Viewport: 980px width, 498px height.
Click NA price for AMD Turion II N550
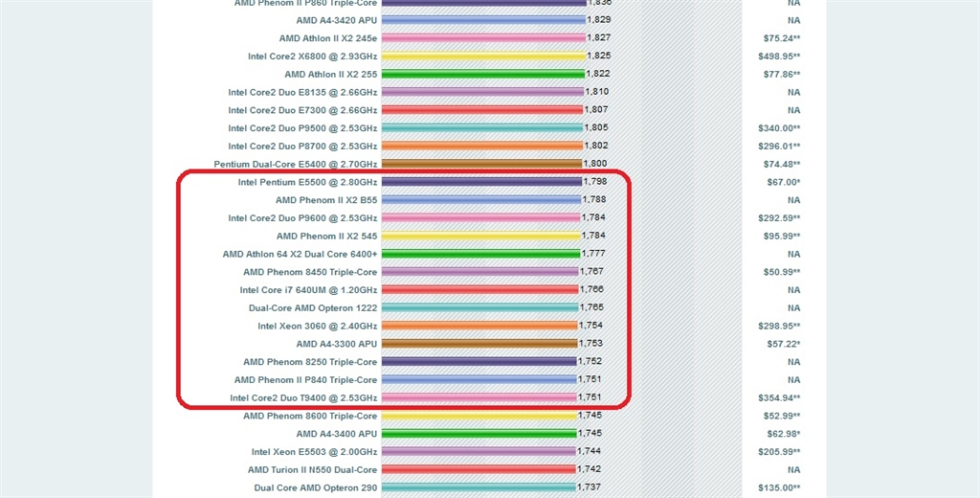click(793, 470)
